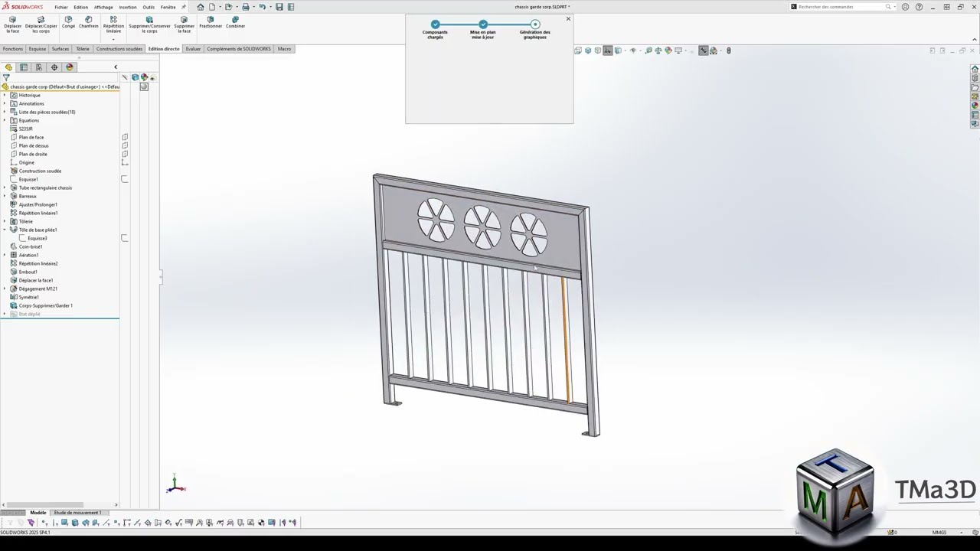980x551 pixels.
Task: Select the Chanfrein tool
Action: [x=88, y=22]
